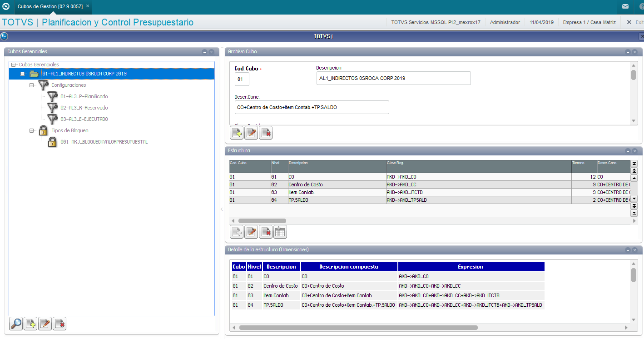Click the 11/04/2019 date in header

pyautogui.click(x=541, y=22)
